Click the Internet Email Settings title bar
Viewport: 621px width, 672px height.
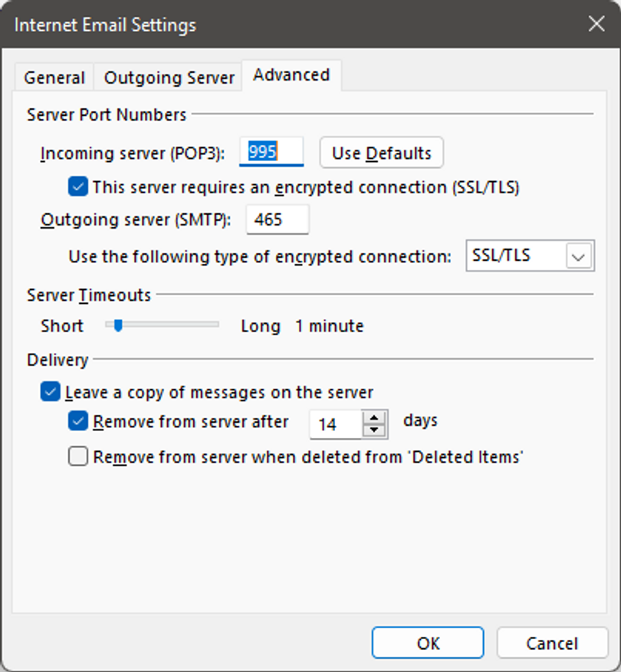(x=307, y=25)
